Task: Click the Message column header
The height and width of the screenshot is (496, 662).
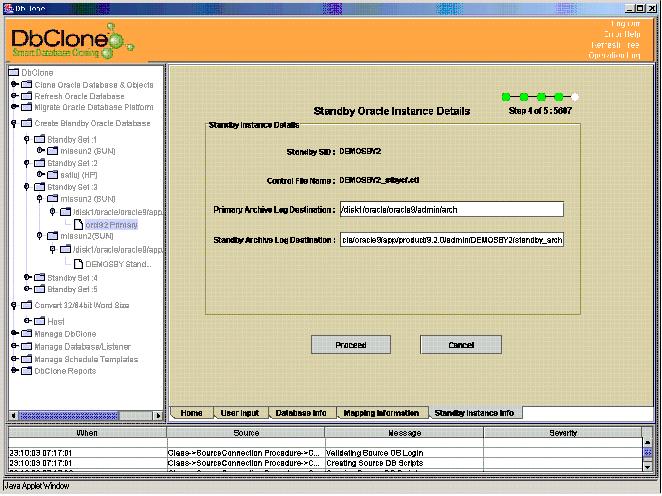Action: pos(404,433)
